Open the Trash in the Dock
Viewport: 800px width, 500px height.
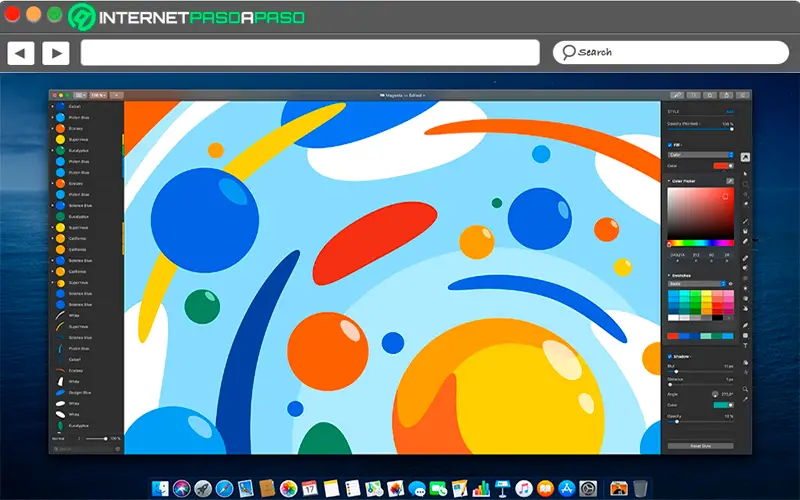tap(640, 489)
